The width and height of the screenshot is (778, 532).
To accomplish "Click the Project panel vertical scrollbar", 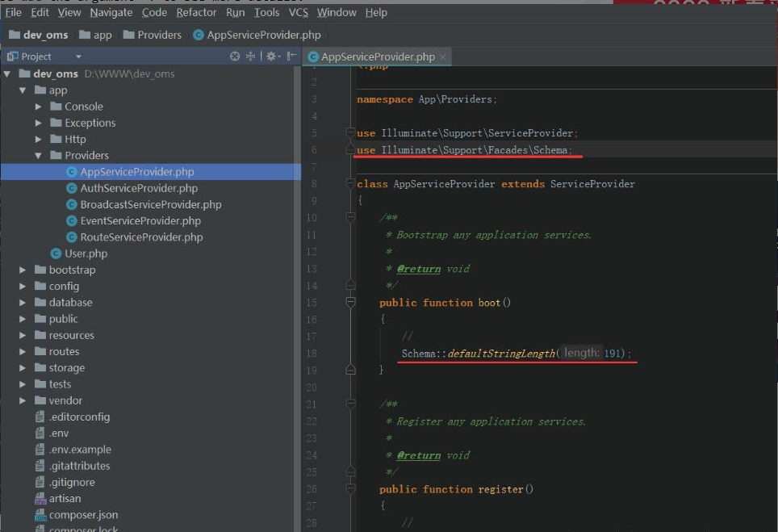I will (x=297, y=298).
